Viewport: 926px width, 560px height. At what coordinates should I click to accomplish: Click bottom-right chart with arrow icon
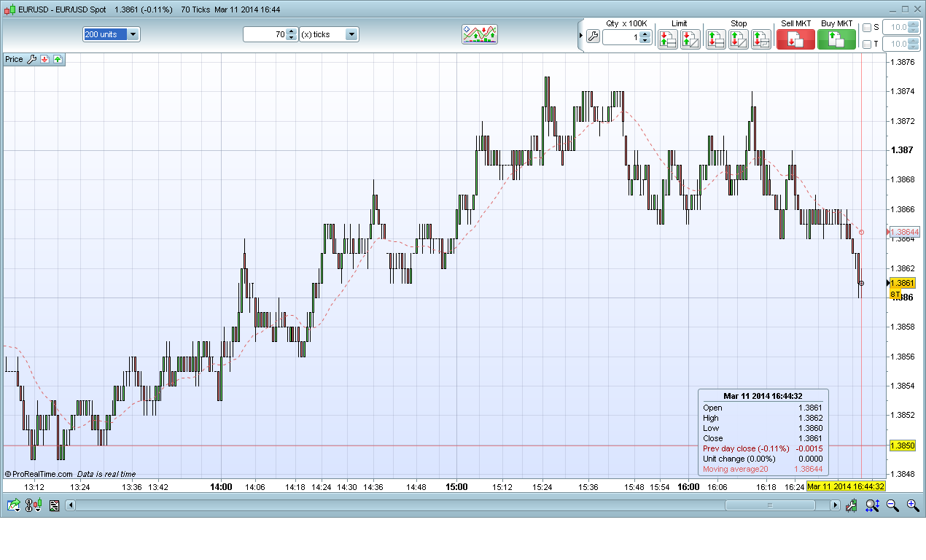pyautogui.click(x=852, y=505)
